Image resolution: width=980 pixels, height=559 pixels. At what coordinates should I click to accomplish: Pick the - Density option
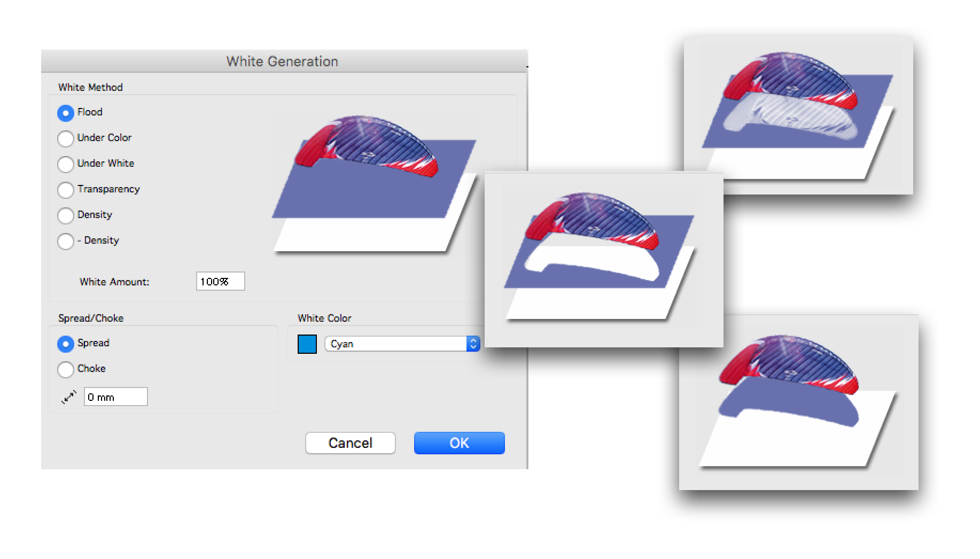pyautogui.click(x=66, y=241)
